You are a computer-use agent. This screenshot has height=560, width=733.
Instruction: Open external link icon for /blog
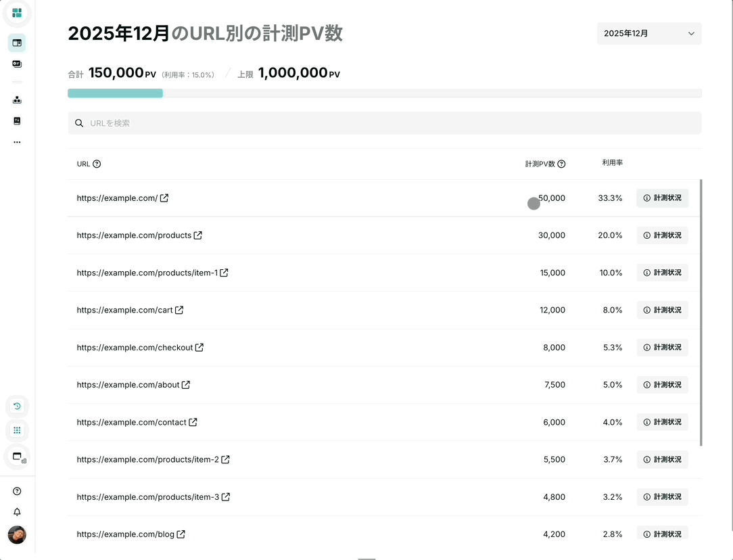(x=181, y=534)
